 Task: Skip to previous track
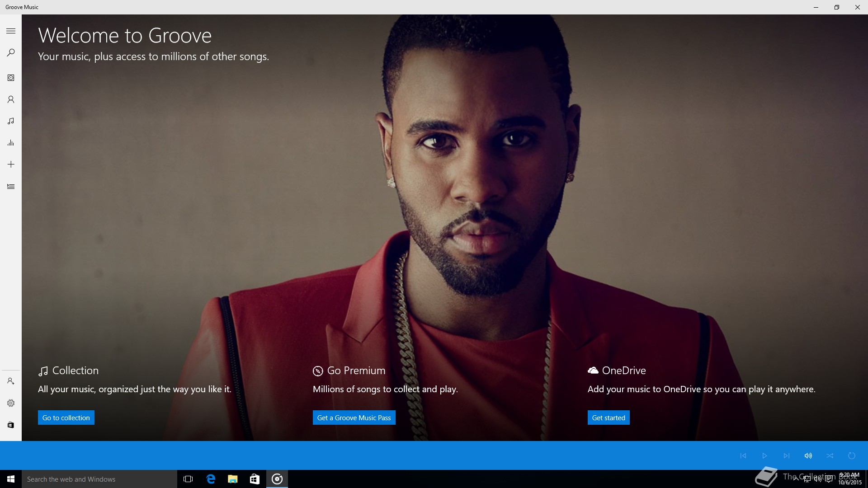pos(743,455)
